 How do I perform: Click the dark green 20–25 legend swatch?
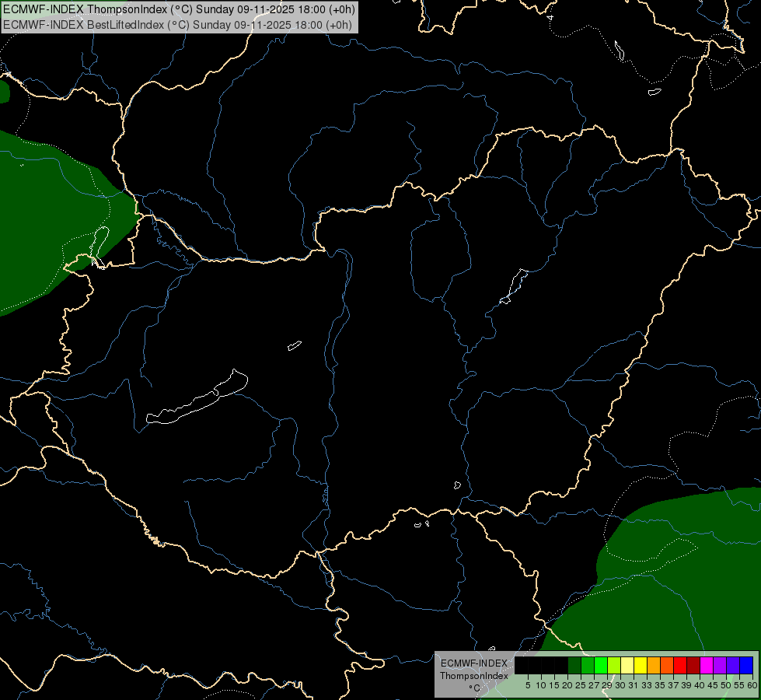[574, 665]
